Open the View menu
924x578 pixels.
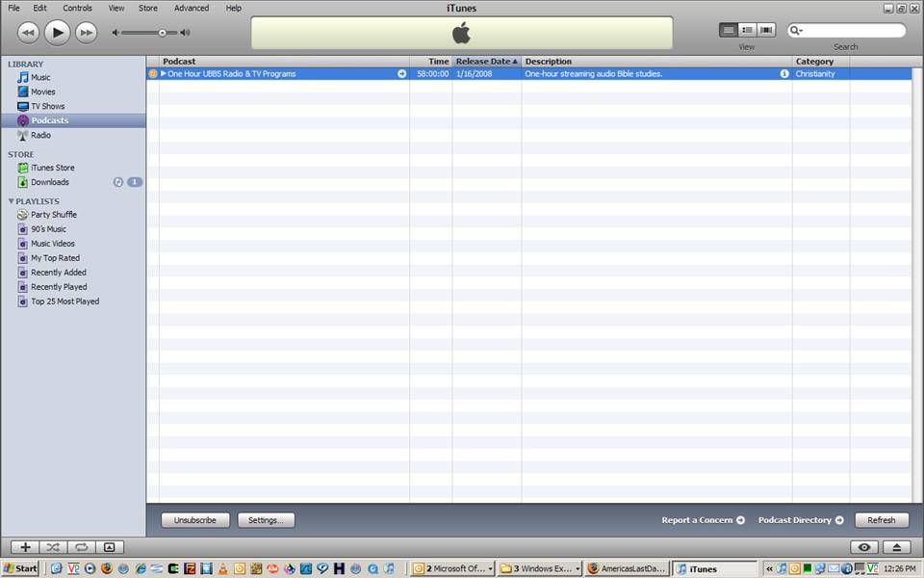coord(116,9)
